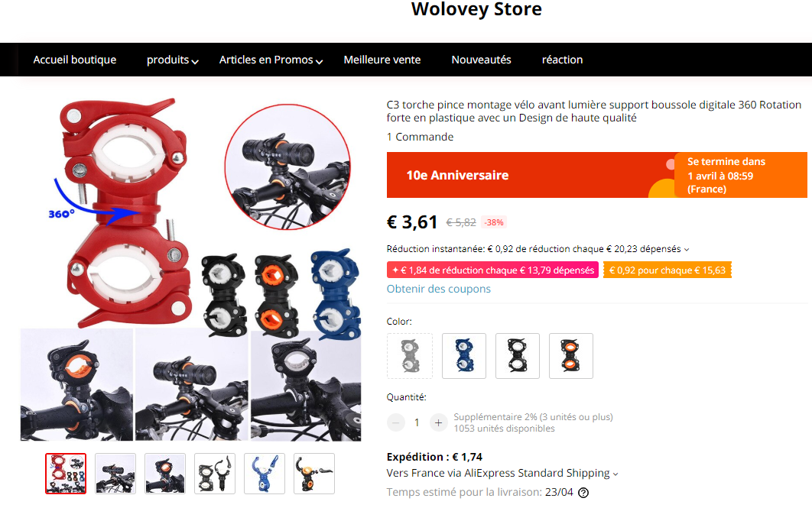The image size is (812, 508).
Task: Click the minus quantity decrease button
Action: coord(395,422)
